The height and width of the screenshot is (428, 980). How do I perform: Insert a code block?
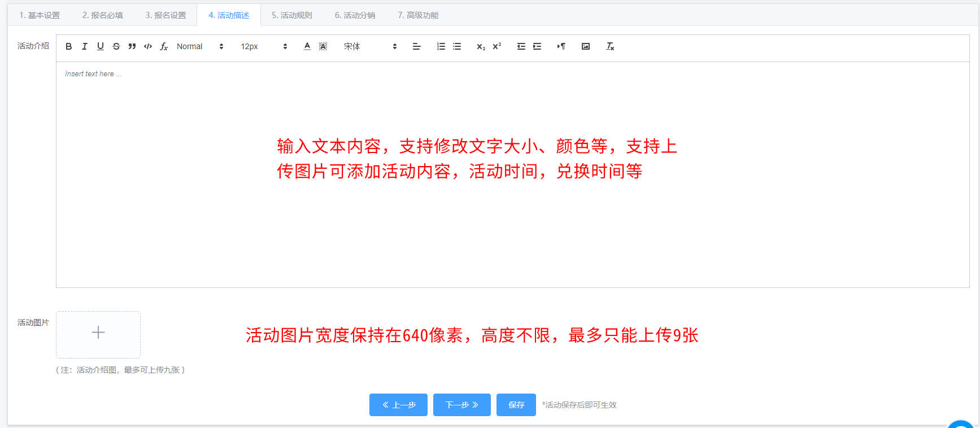coord(148,46)
